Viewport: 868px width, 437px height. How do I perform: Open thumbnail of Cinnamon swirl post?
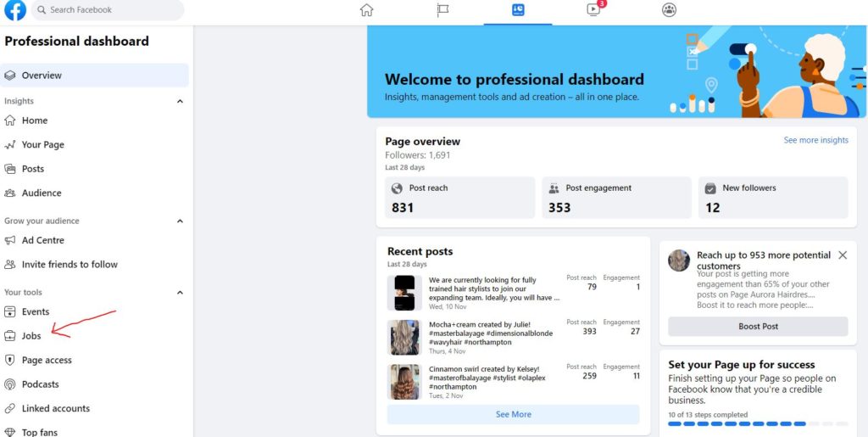pos(404,382)
